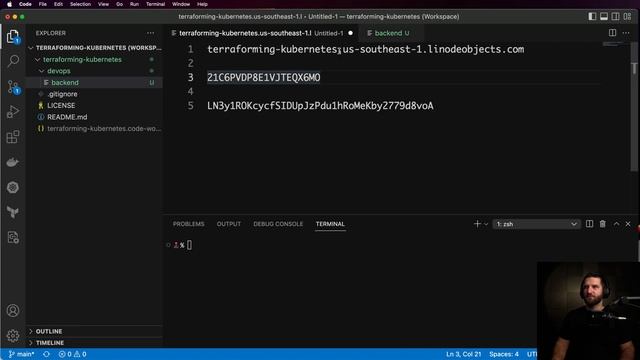The width and height of the screenshot is (640, 360).
Task: Expand the Timeline section
Action: click(x=95, y=343)
